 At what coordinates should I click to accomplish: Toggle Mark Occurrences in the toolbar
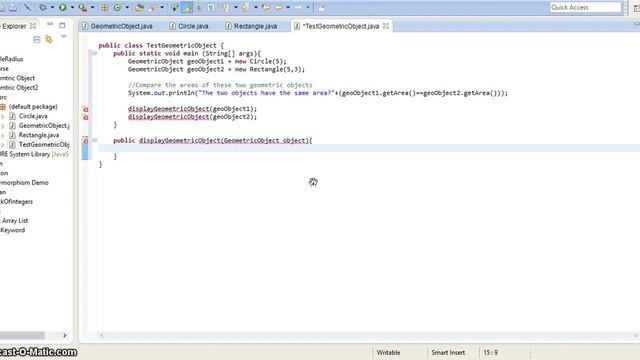coord(187,7)
